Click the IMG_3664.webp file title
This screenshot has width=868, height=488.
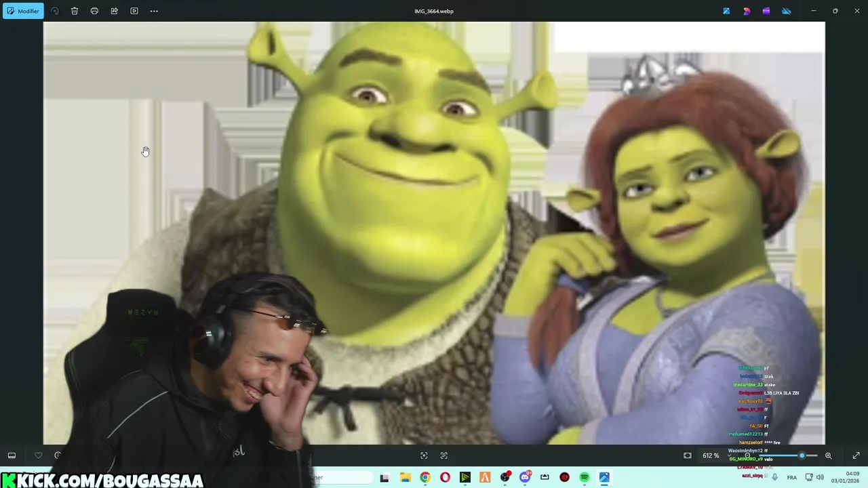point(434,11)
